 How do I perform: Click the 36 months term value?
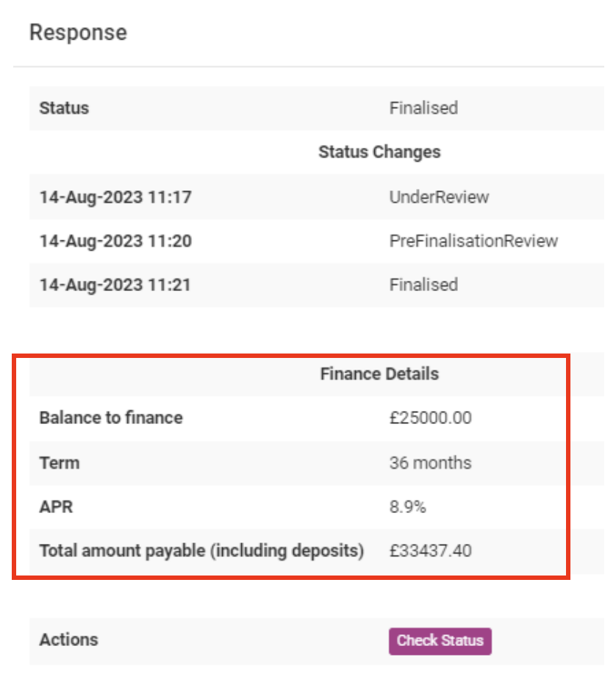coord(430,463)
